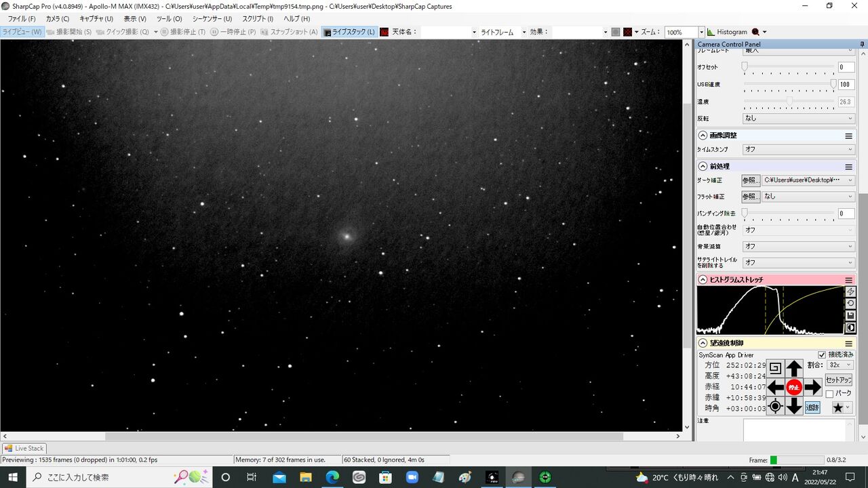The width and height of the screenshot is (868, 488).
Task: Click the half-circle contrast toggle icon
Action: click(850, 328)
